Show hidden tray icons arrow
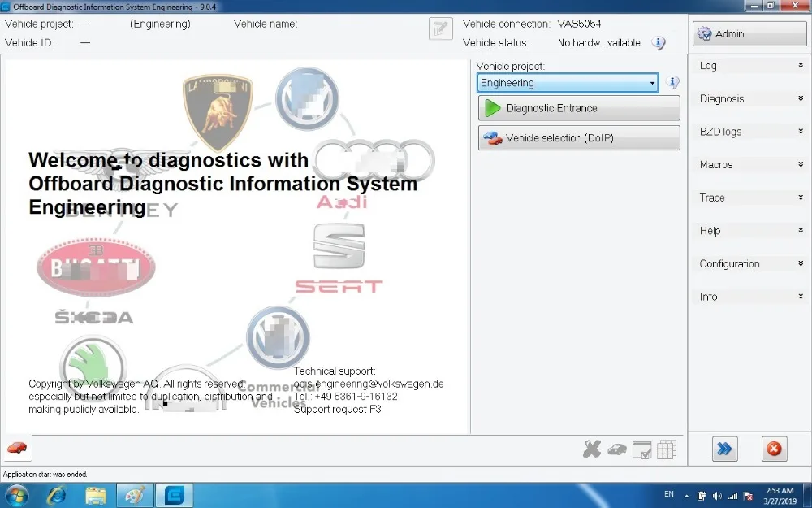The height and width of the screenshot is (508, 812). pyautogui.click(x=687, y=496)
